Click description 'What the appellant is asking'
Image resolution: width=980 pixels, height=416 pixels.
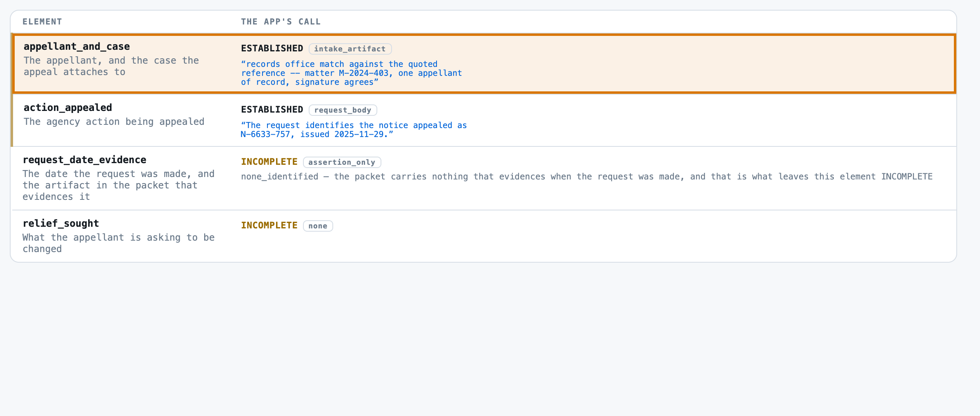pos(118,243)
